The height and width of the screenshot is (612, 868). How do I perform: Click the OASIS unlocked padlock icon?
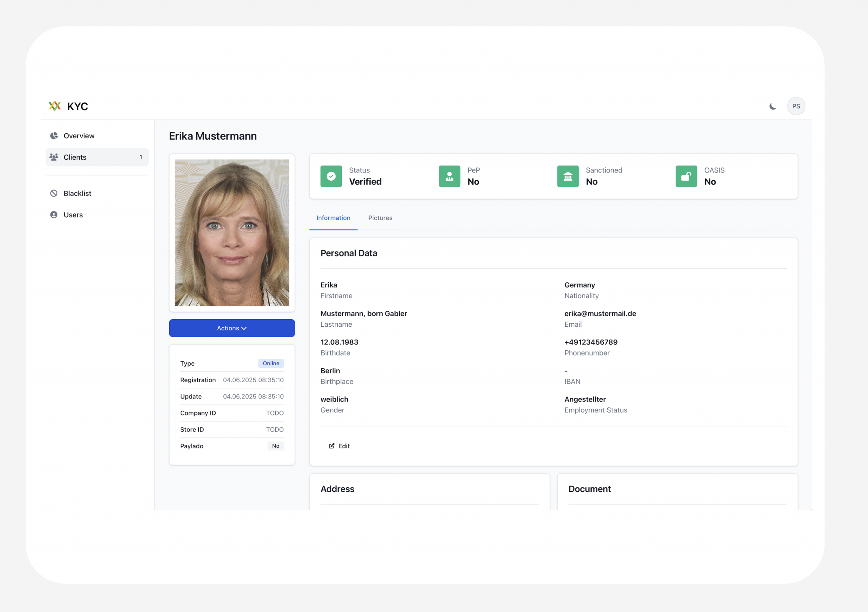(x=686, y=177)
